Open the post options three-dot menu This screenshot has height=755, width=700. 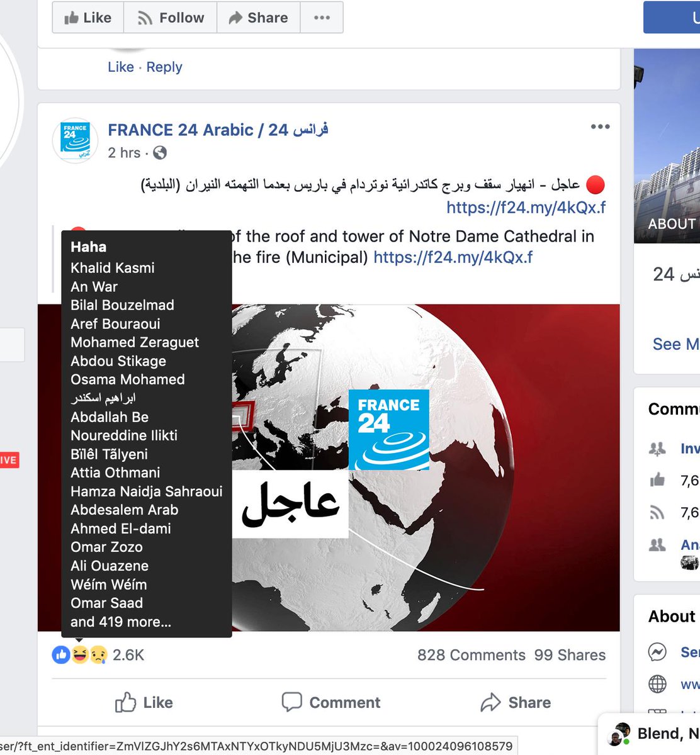pyautogui.click(x=600, y=127)
